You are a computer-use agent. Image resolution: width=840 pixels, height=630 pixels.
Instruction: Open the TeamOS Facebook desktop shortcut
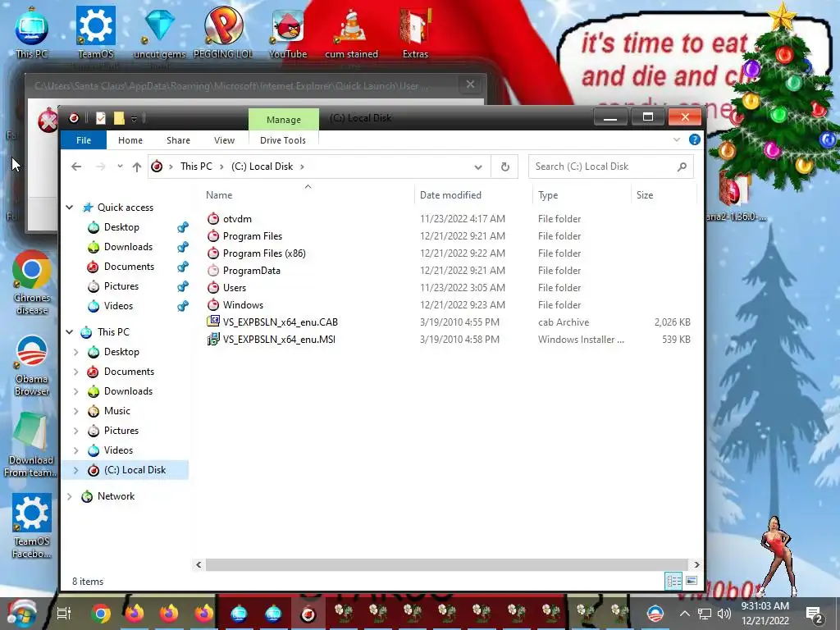coord(32,526)
